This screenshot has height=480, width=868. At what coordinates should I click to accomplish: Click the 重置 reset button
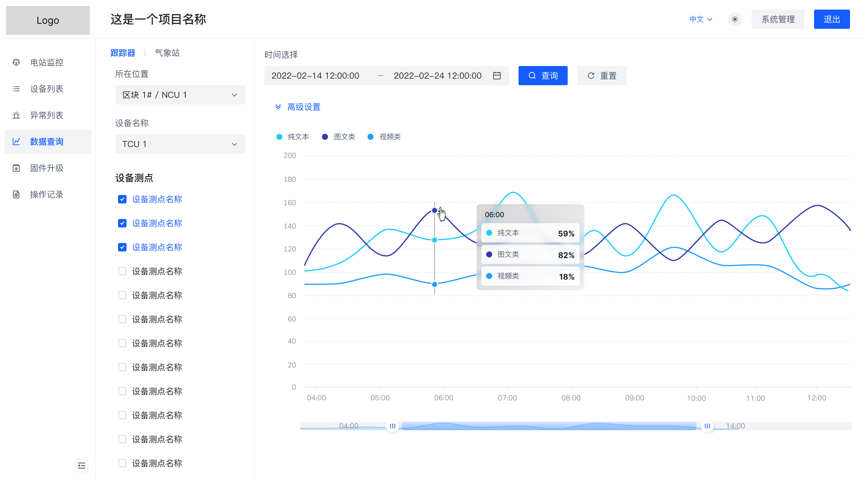tap(602, 76)
